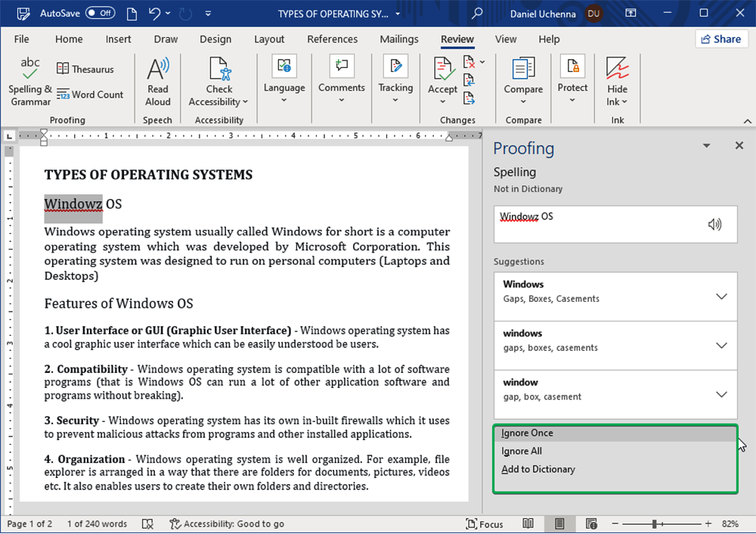Switch to the Layout tab

[269, 39]
